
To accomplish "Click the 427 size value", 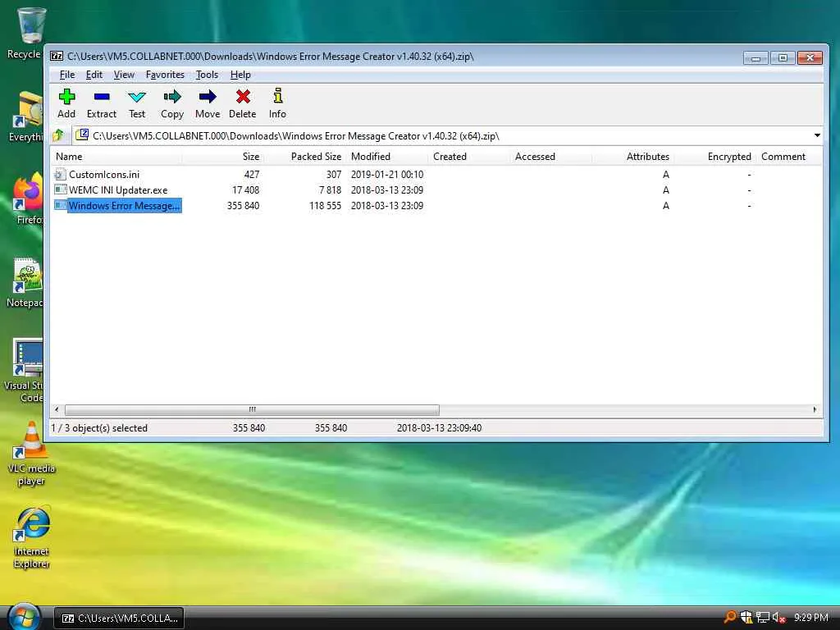I will pyautogui.click(x=252, y=174).
